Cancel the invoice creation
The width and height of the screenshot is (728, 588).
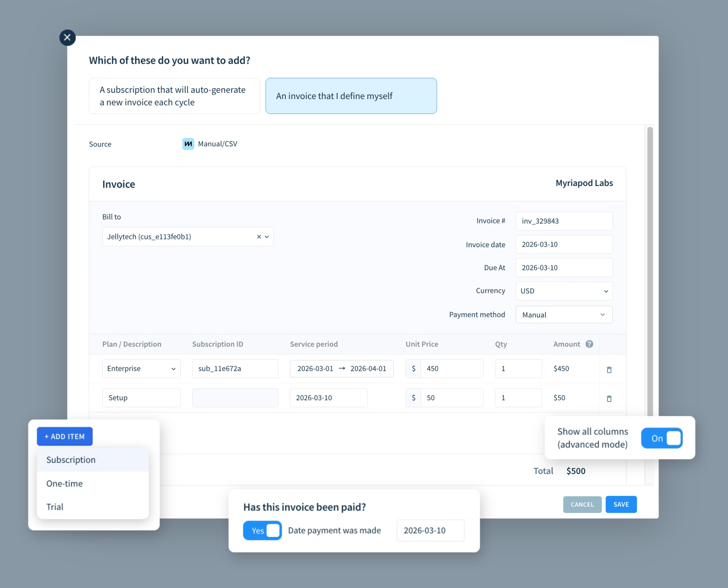(582, 504)
